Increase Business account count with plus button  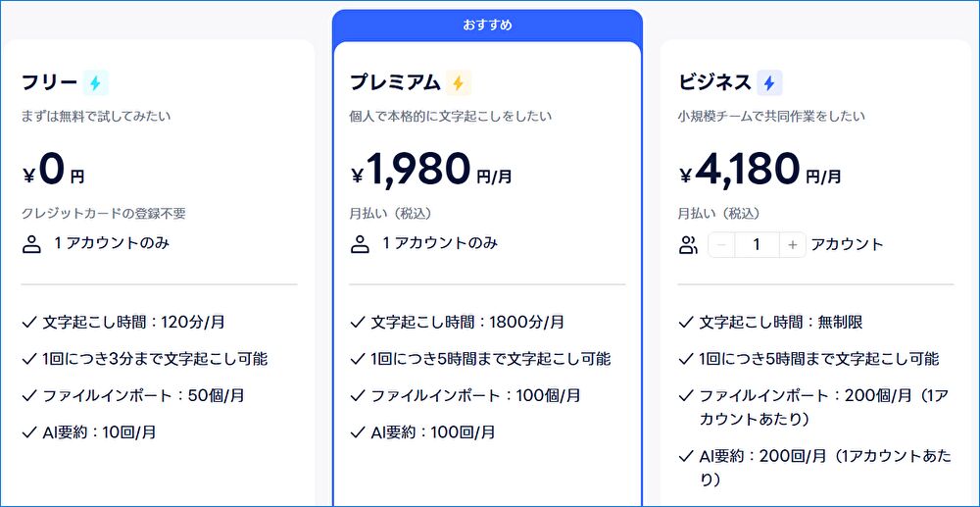[x=792, y=245]
